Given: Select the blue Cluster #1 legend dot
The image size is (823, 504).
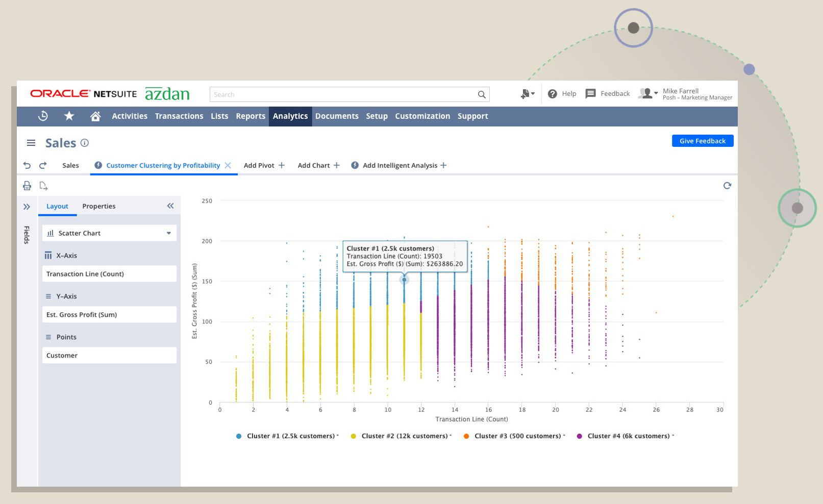Looking at the screenshot, I should click(238, 436).
